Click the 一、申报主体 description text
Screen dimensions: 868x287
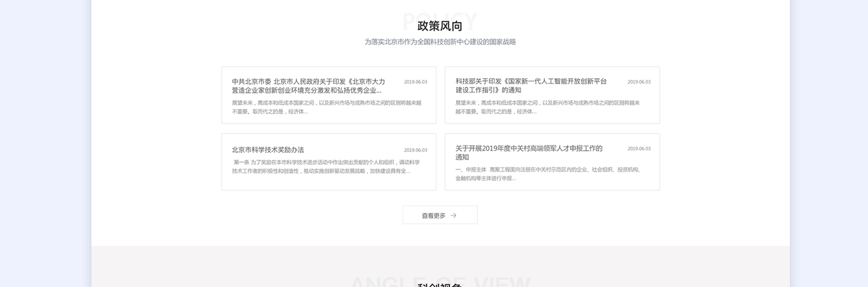[548, 174]
